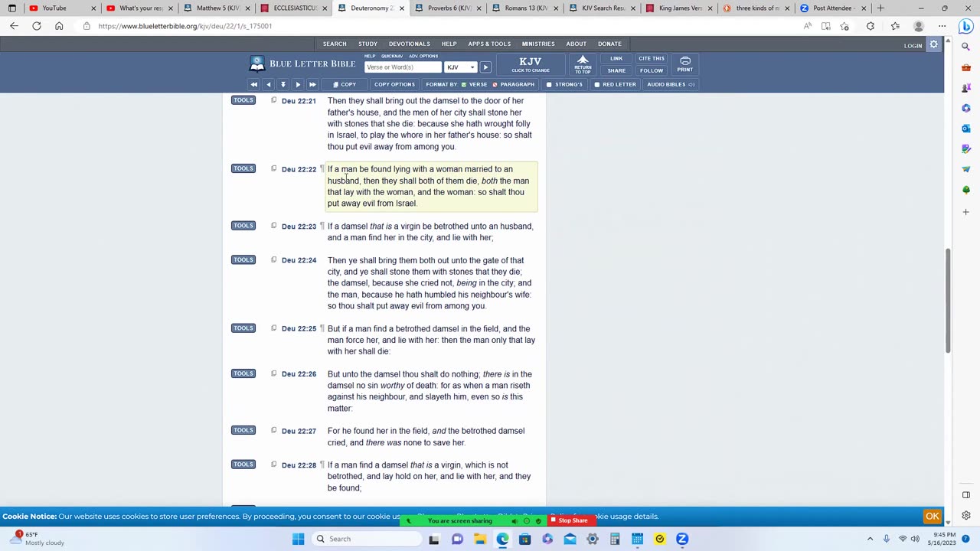
Task: Jump to the previous book with the double-left arrow
Action: [254, 84]
